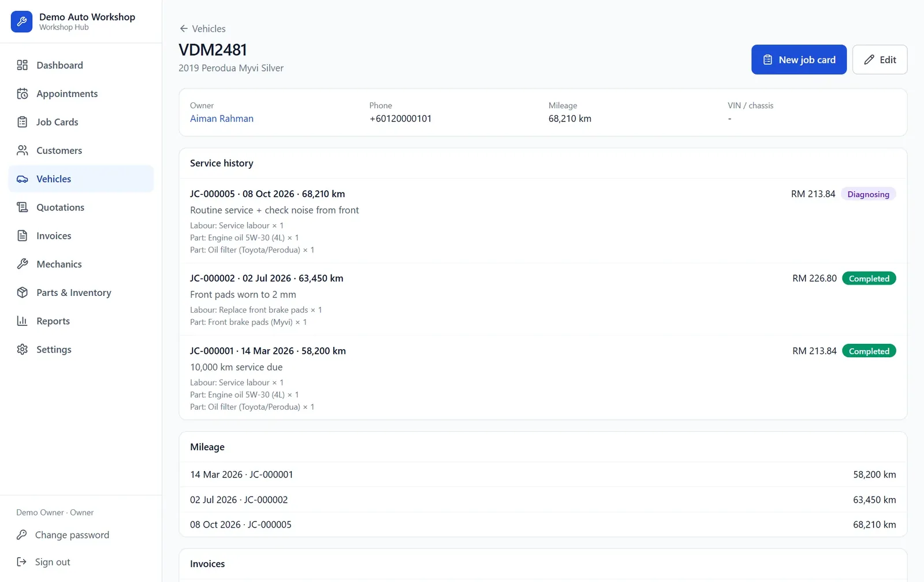Click the Appointments calendar icon
This screenshot has height=582, width=924.
[22, 94]
